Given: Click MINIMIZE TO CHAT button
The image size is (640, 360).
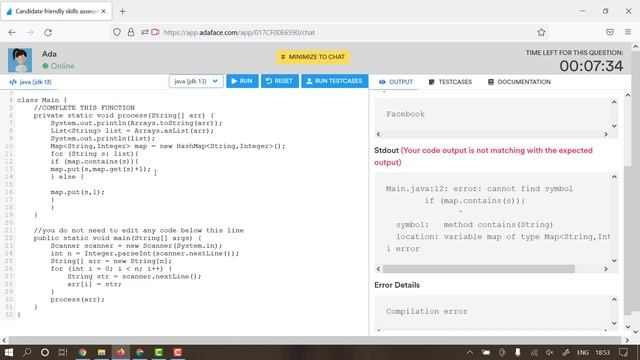Looking at the screenshot, I should [313, 57].
